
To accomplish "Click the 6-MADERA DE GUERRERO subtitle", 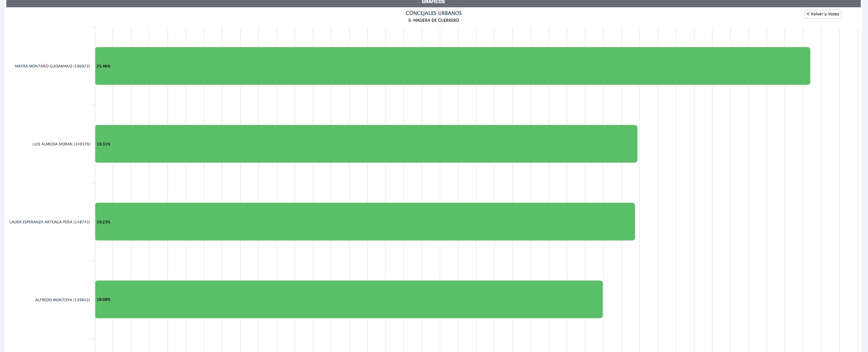I will (x=434, y=20).
